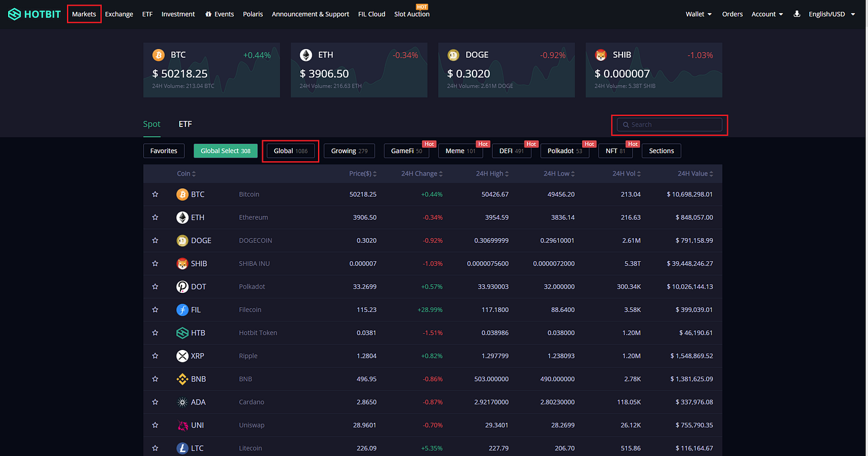The width and height of the screenshot is (868, 456).
Task: Click the BNB icon in BNB row
Action: point(182,379)
